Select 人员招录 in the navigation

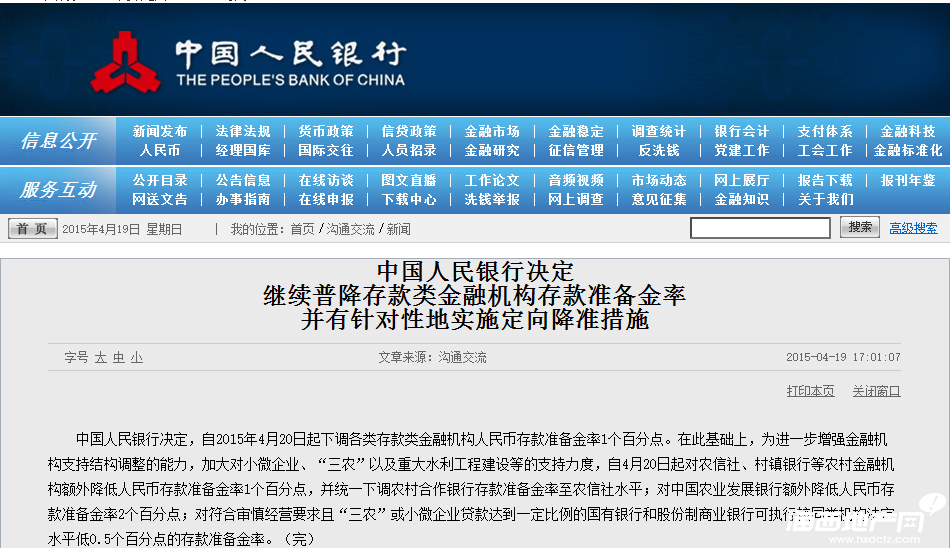tap(409, 150)
